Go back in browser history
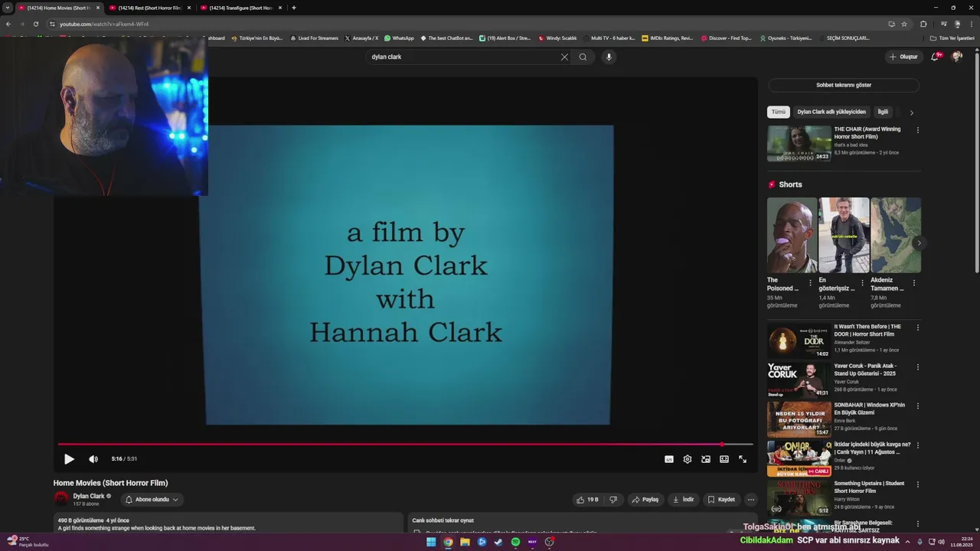Screen dimensions: 980x551 click(x=8, y=24)
